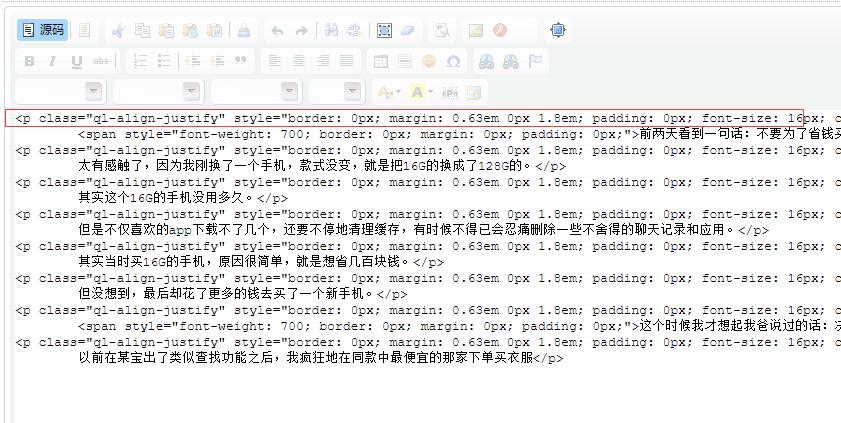Toggle underline formatting
This screenshot has height=423, width=841.
click(x=77, y=61)
